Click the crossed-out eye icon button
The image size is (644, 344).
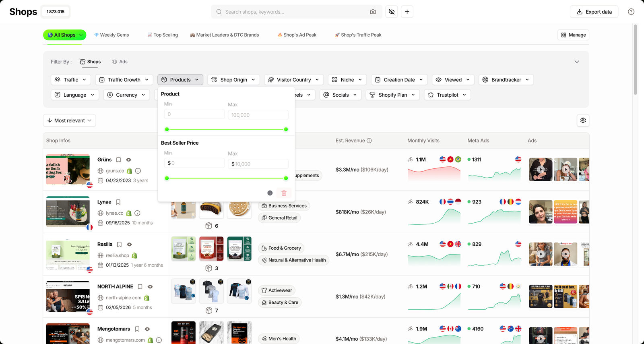click(392, 12)
